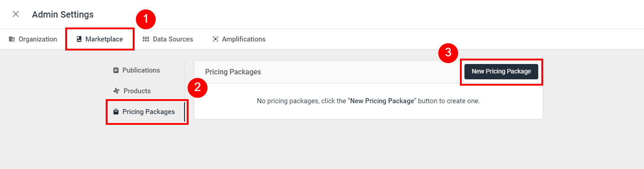Click the Organization building icon

[12, 39]
